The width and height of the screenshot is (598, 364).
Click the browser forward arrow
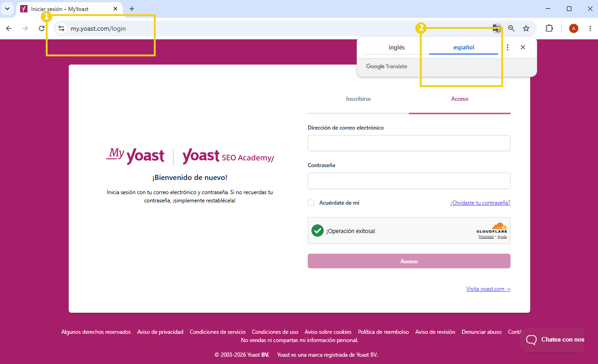point(25,28)
